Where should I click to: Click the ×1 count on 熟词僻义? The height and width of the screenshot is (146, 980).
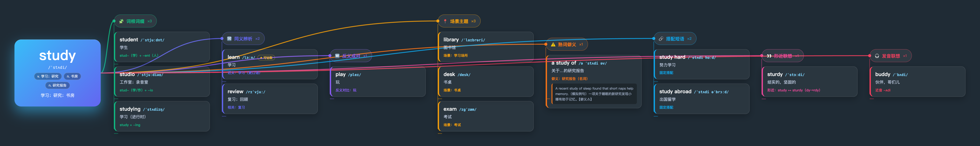point(581,44)
